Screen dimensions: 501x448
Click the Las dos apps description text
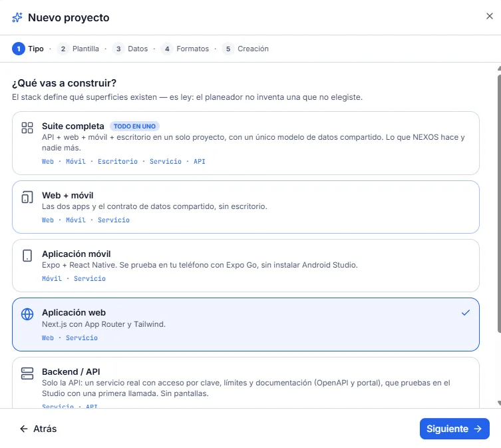pos(154,206)
